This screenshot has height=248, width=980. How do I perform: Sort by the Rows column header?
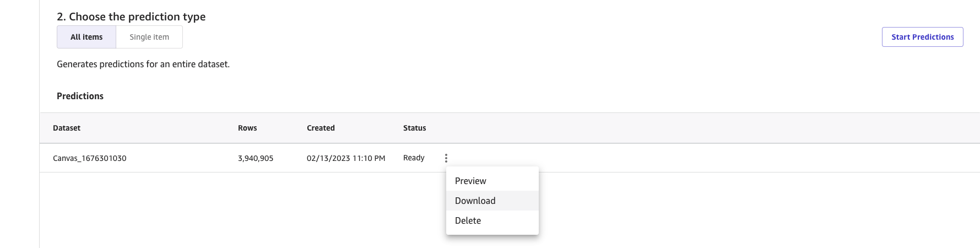point(247,128)
